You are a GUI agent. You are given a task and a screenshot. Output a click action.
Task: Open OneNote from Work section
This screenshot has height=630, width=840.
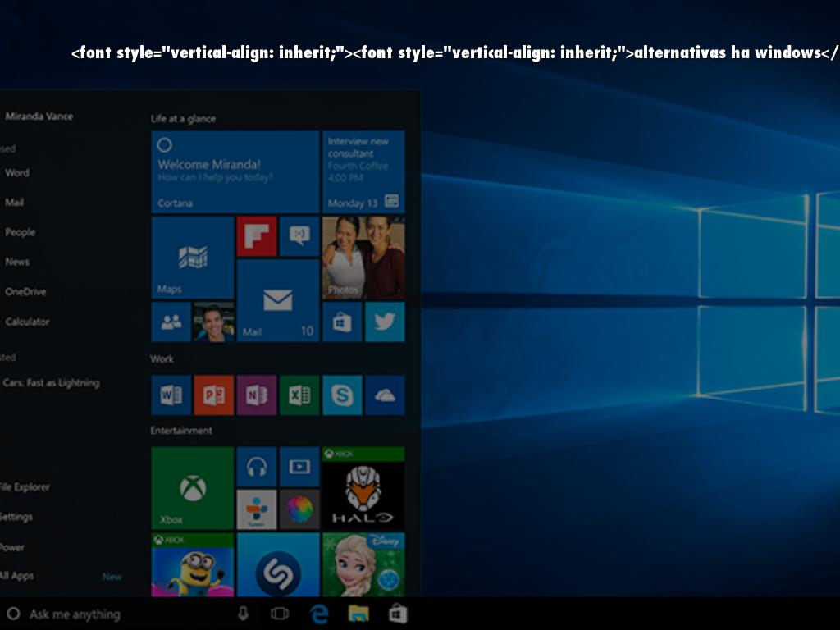pyautogui.click(x=257, y=395)
